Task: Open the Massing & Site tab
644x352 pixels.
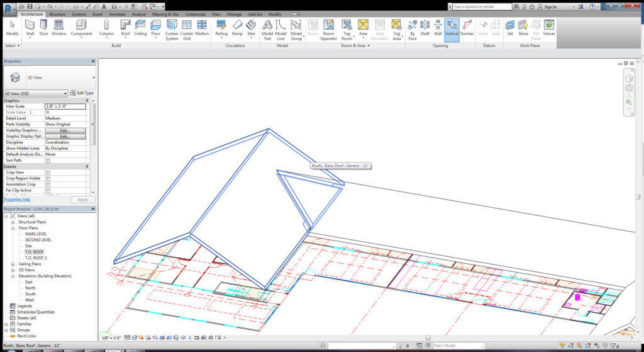Action: pyautogui.click(x=165, y=14)
